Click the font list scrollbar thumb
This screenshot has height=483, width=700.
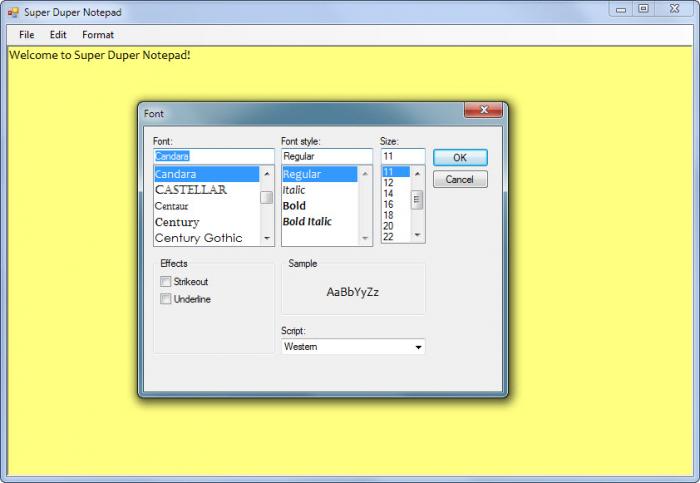point(267,197)
